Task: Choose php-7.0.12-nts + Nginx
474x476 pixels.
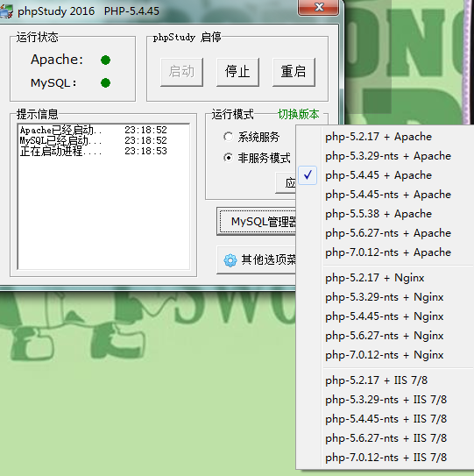Action: point(385,355)
